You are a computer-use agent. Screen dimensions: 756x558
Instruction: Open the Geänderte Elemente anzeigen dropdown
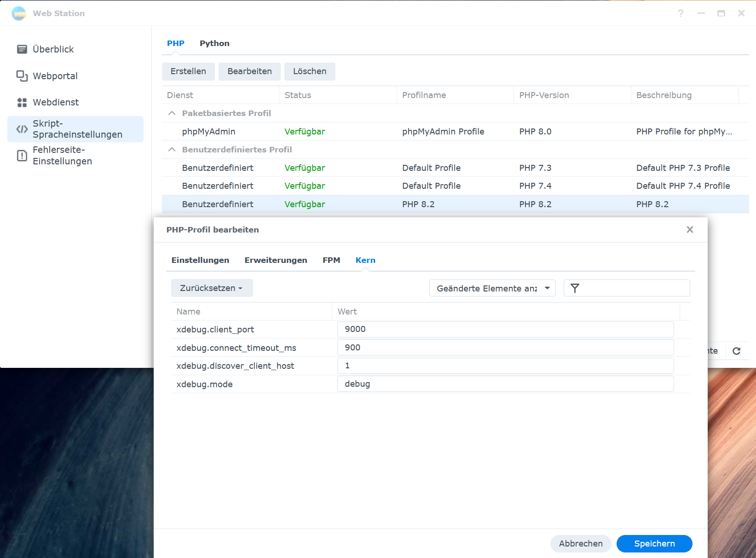click(492, 288)
